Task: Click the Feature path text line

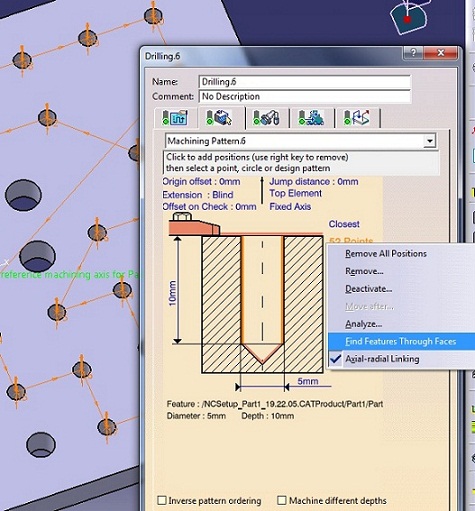Action: tap(275, 404)
